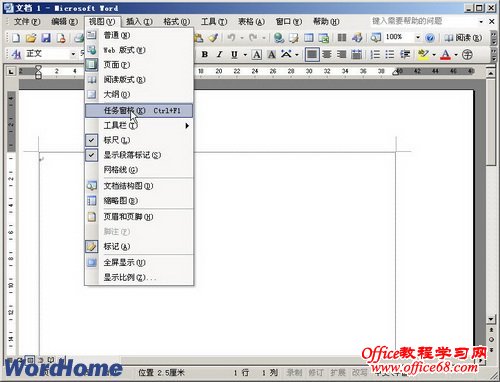Click the vertical scrollbar up arrow
Image resolution: width=500 pixels, height=382 pixels.
491,73
